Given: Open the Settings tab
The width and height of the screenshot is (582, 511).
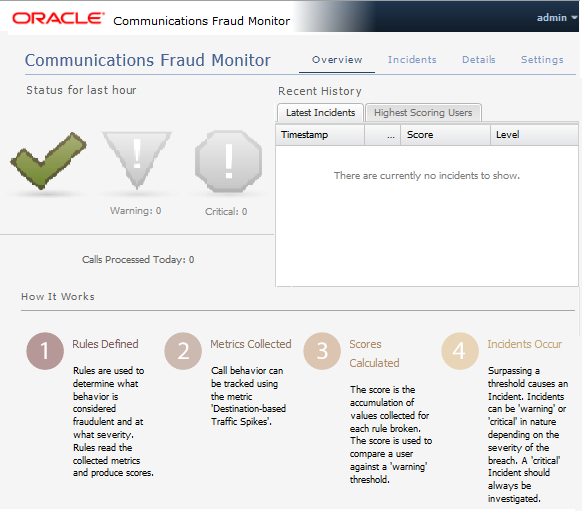Looking at the screenshot, I should pyautogui.click(x=542, y=60).
